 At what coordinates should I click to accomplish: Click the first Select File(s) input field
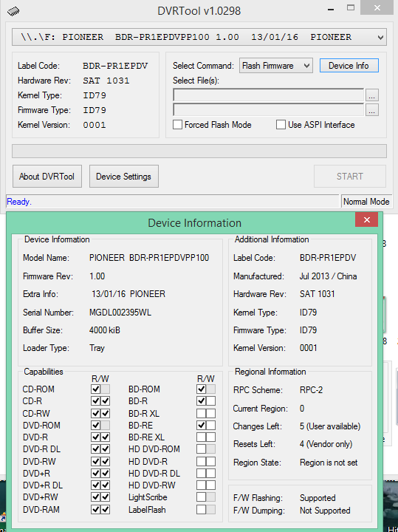click(x=268, y=95)
